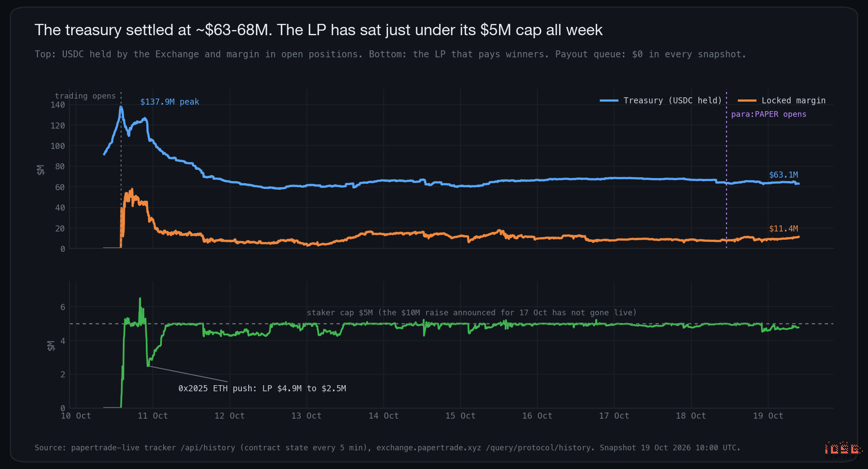Click the 14 Oct axis label
Image resolution: width=868 pixels, height=469 pixels.
384,416
